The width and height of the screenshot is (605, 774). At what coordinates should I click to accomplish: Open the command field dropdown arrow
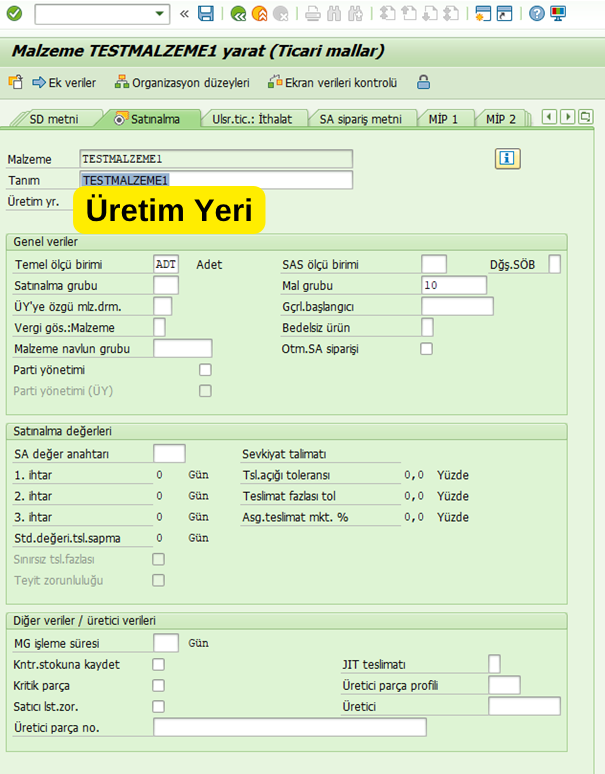coord(160,14)
